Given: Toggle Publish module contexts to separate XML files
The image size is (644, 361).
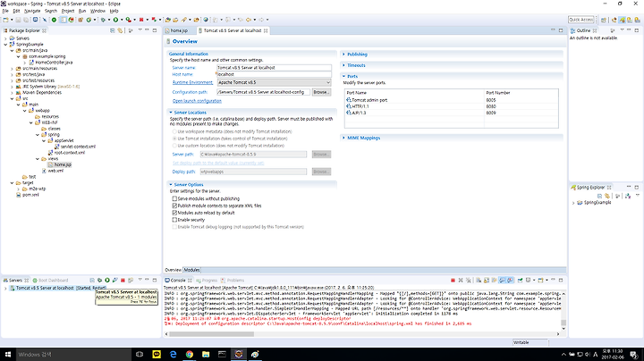Looking at the screenshot, I should (x=174, y=206).
